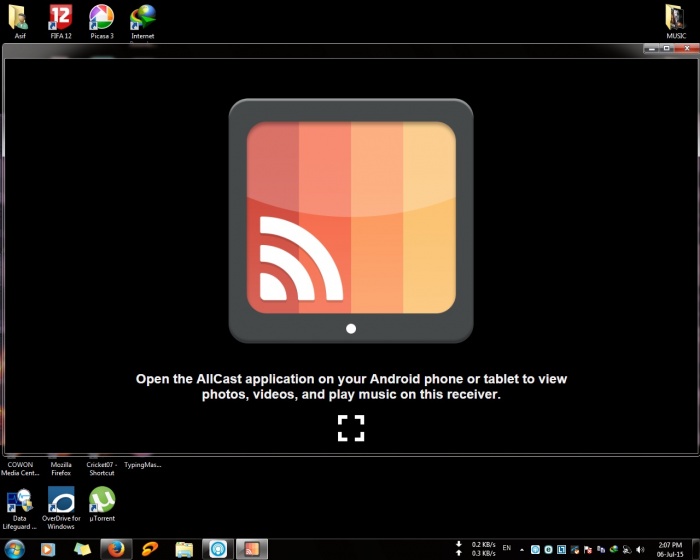Open Windows Explorer from the taskbar

click(184, 549)
